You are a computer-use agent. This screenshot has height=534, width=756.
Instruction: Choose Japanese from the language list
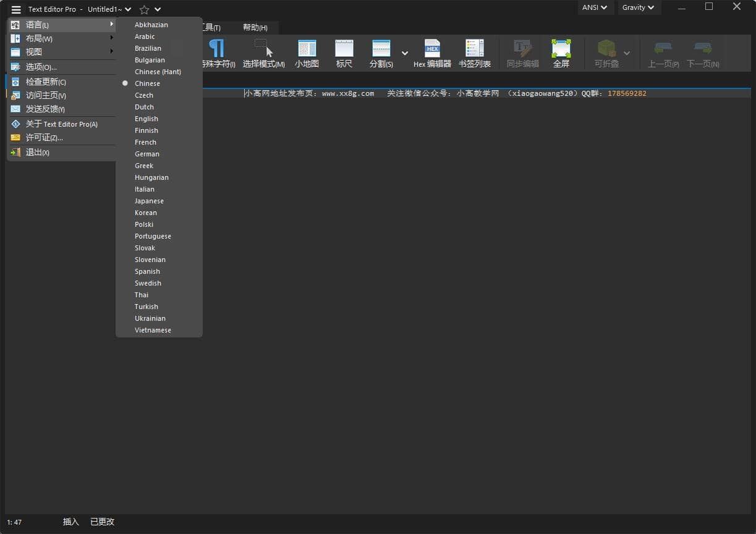pyautogui.click(x=149, y=201)
